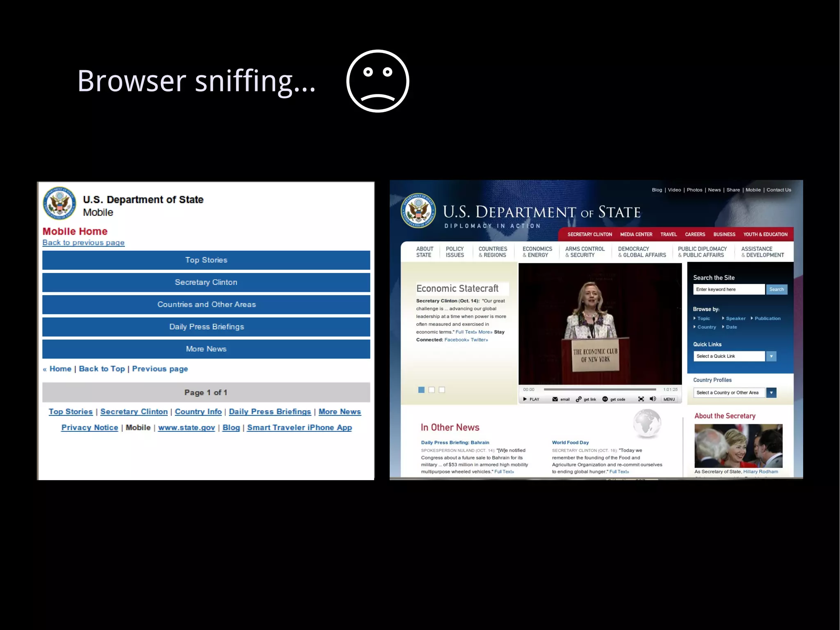The image size is (840, 630).
Task: Open the Secretary Clinton red tab
Action: click(x=589, y=234)
